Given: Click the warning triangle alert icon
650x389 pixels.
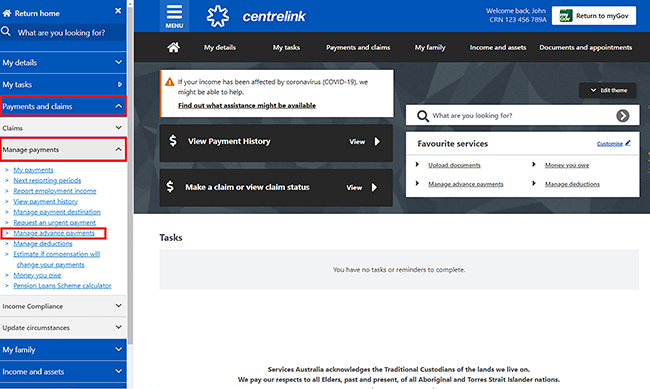Looking at the screenshot, I should [170, 82].
